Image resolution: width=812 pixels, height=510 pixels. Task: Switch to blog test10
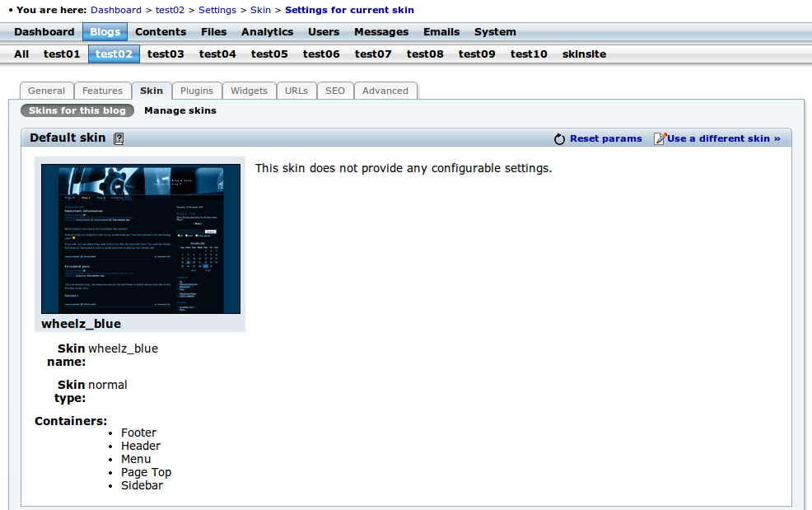pyautogui.click(x=529, y=54)
